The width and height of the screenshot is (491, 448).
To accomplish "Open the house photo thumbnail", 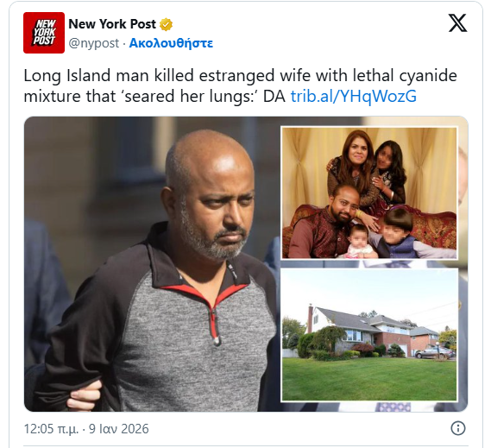I will point(369,334).
